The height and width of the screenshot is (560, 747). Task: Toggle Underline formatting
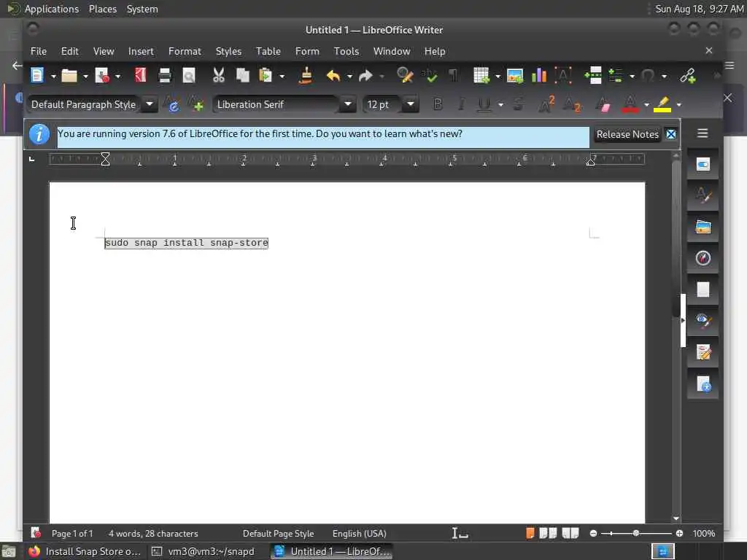(484, 104)
